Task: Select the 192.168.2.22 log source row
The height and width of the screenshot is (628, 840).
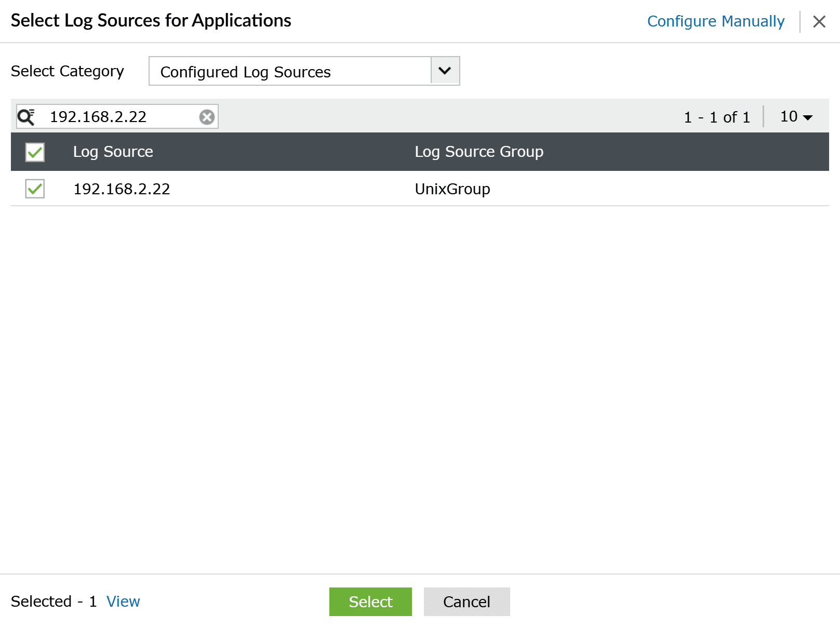Action: 122,189
